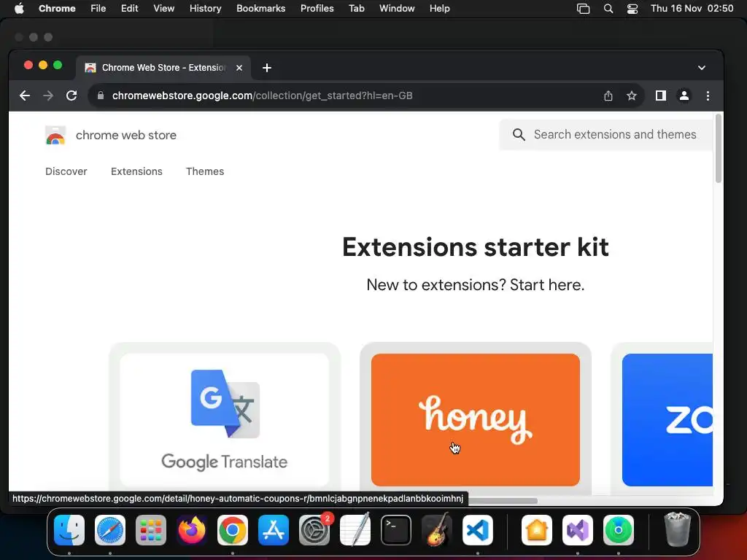Open the App Store from the Dock
This screenshot has width=747, height=560.
click(x=274, y=530)
